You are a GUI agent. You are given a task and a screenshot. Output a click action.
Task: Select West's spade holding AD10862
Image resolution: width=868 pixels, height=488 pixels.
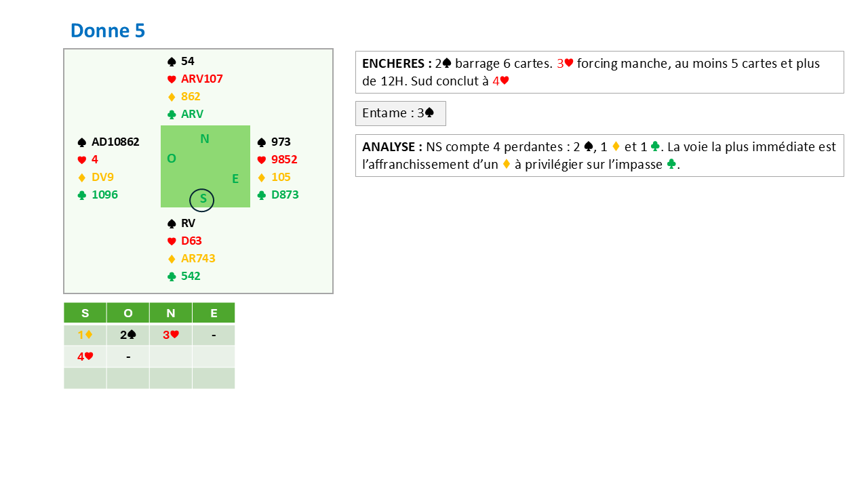(115, 142)
